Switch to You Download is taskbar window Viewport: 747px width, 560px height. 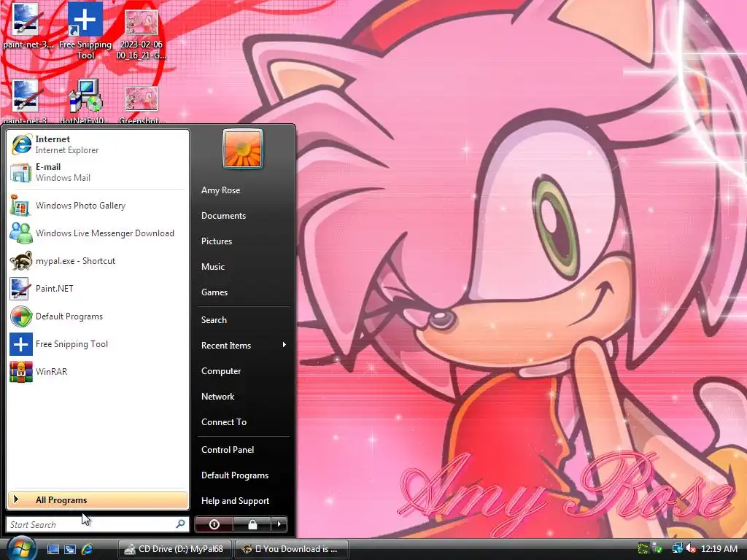pos(292,549)
